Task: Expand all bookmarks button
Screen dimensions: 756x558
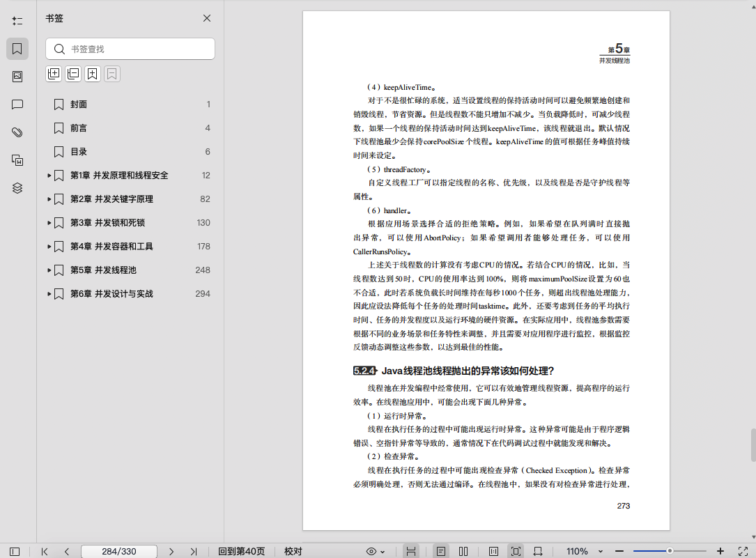Action: pyautogui.click(x=54, y=74)
